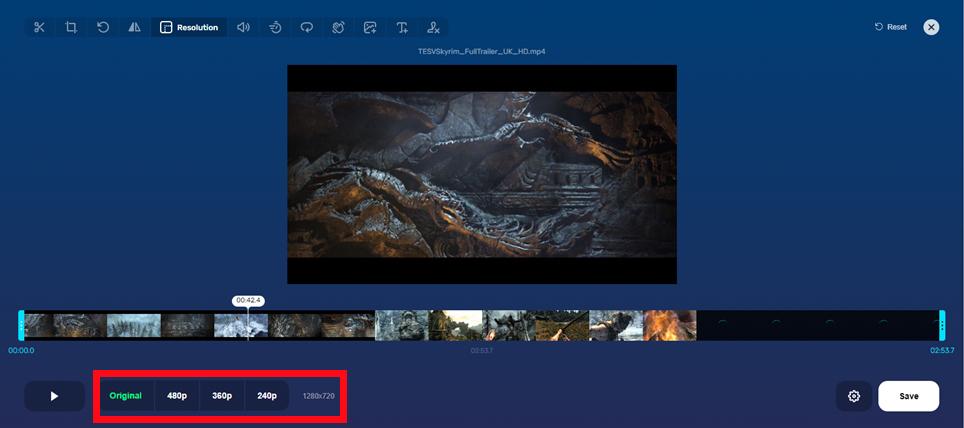Pick 240p resolution
964x428 pixels.
[x=267, y=396]
